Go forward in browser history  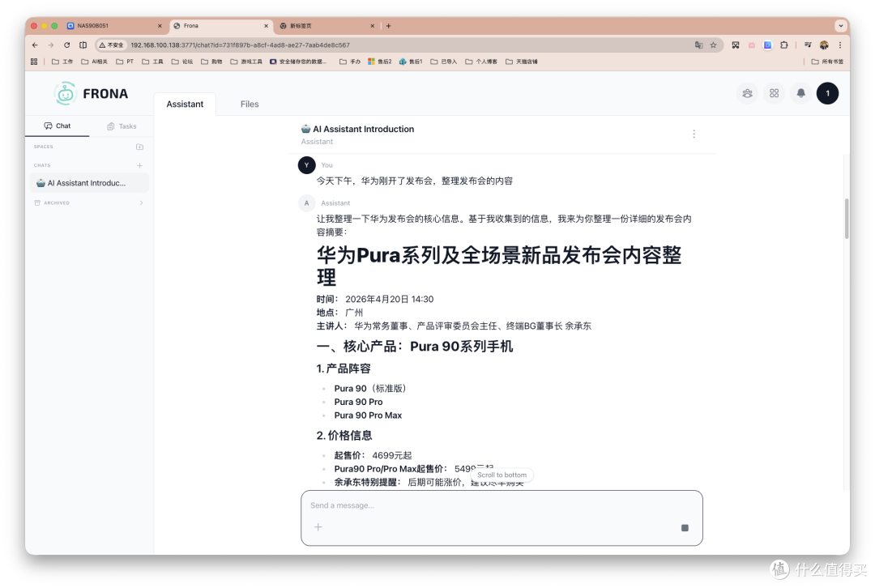pyautogui.click(x=51, y=45)
